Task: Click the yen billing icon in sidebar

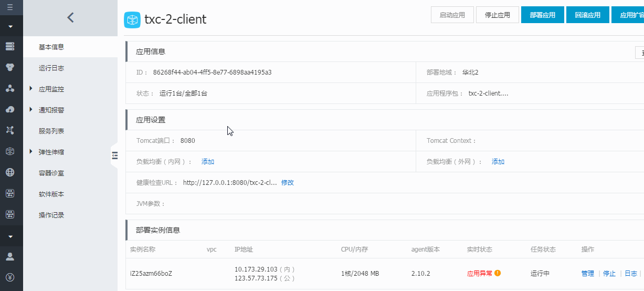Action: click(x=10, y=277)
